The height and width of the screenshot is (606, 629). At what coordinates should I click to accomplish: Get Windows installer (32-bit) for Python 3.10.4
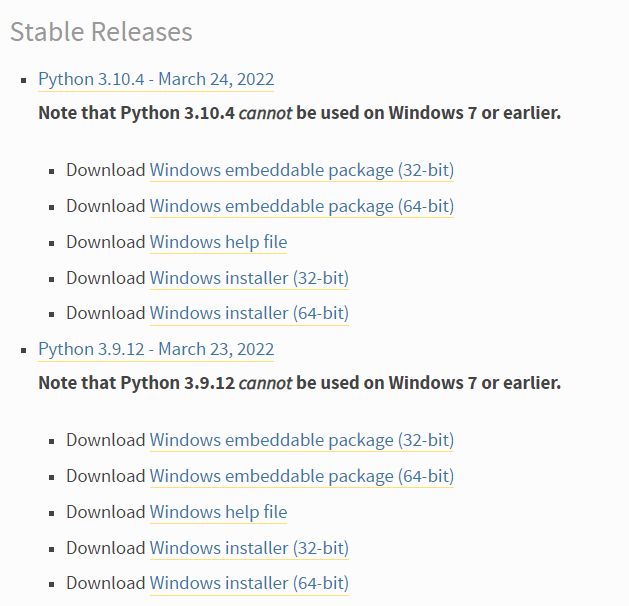click(x=249, y=278)
